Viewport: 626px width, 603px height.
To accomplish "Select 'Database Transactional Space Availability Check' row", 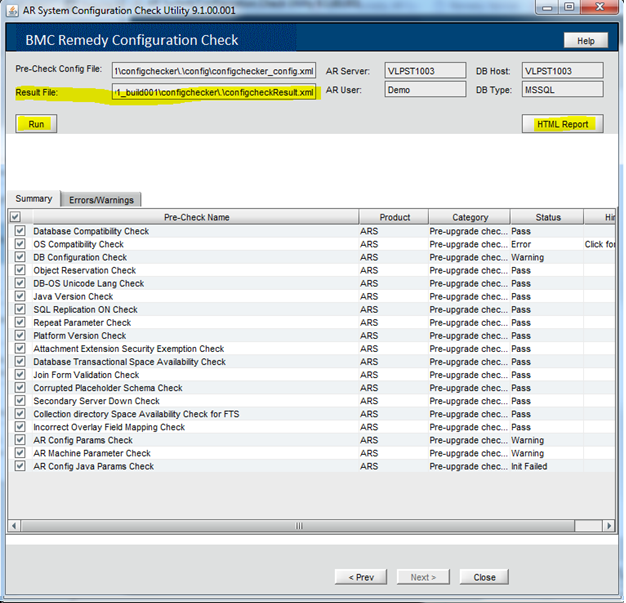I will pos(311,361).
